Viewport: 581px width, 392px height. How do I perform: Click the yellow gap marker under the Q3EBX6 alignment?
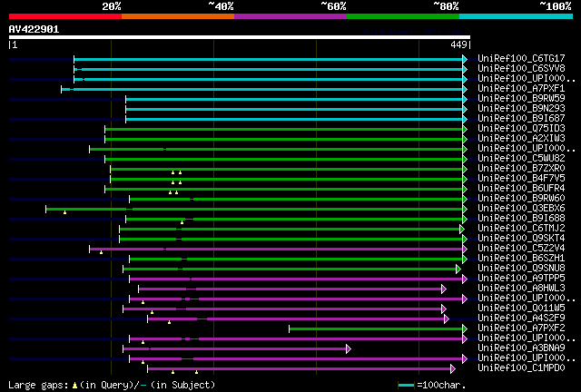(x=64, y=212)
